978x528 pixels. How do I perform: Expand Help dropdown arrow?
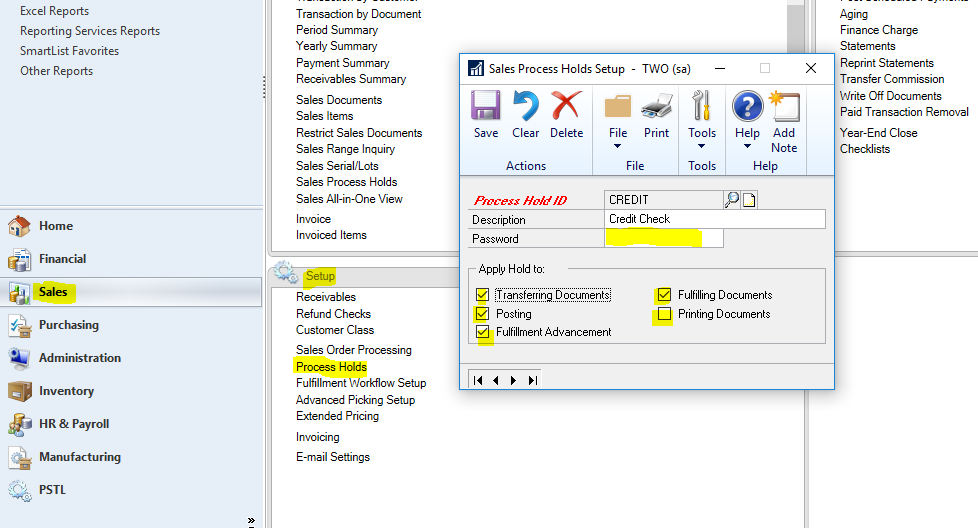747,146
